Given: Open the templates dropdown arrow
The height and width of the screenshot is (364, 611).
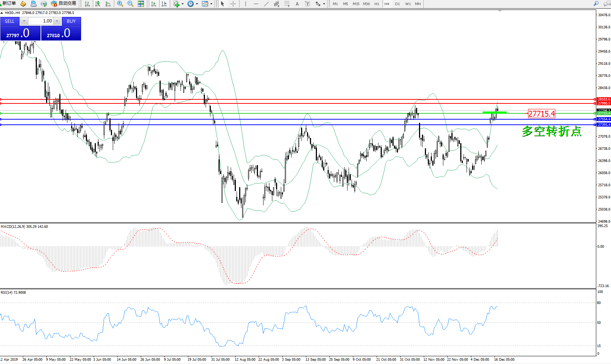Looking at the screenshot, I should tap(211, 4).
